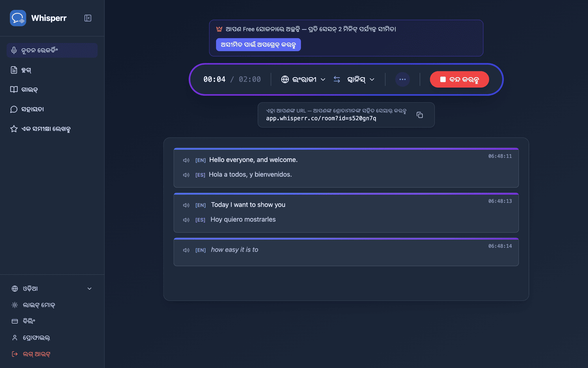Click the timestamp 06:48:14

tap(500, 246)
